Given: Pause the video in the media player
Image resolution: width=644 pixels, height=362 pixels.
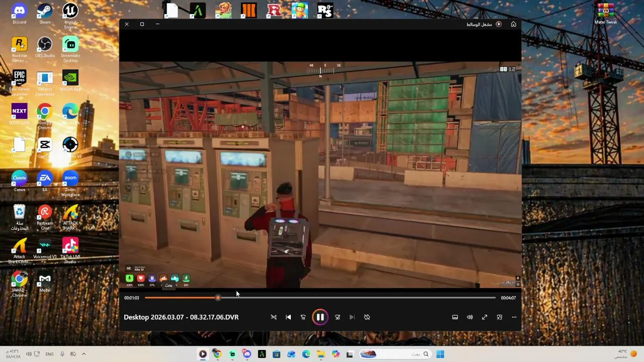Looking at the screenshot, I should 320,317.
